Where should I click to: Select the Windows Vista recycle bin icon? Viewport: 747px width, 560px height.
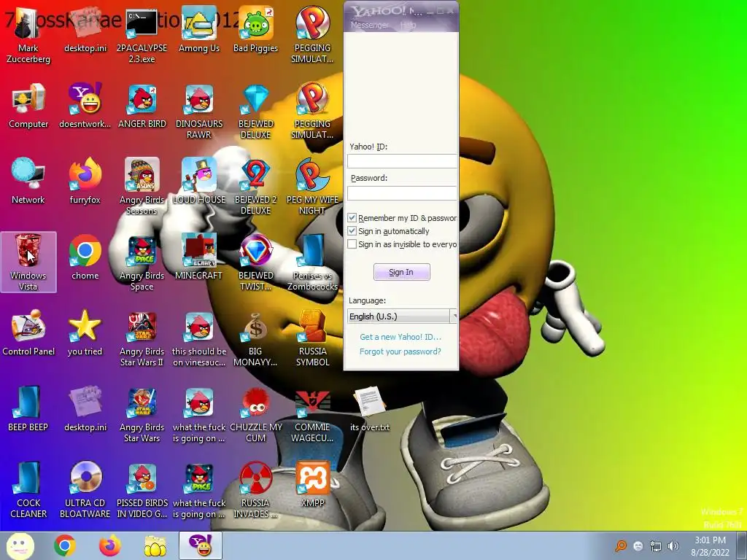[x=28, y=262]
